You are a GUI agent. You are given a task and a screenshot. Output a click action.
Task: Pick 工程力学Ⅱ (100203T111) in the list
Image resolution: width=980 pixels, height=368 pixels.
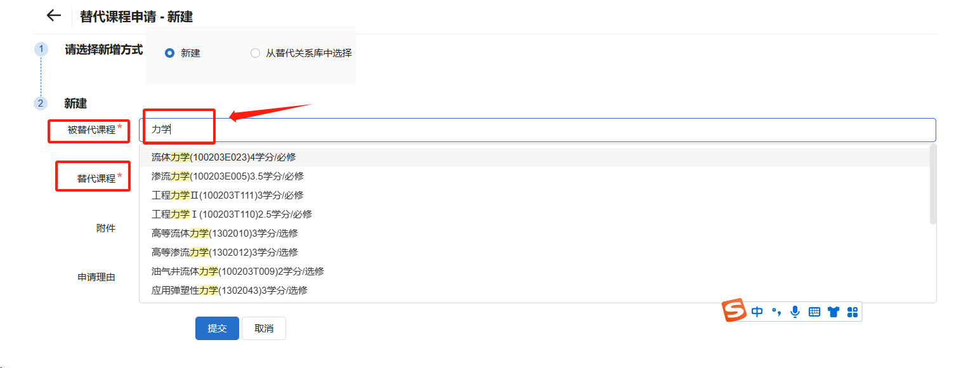tap(227, 195)
